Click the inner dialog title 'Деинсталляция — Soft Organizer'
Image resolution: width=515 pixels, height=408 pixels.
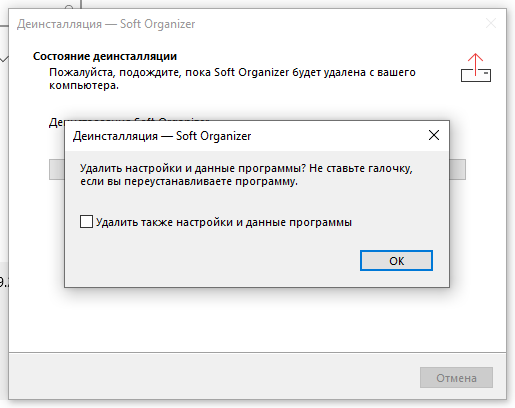[162, 136]
